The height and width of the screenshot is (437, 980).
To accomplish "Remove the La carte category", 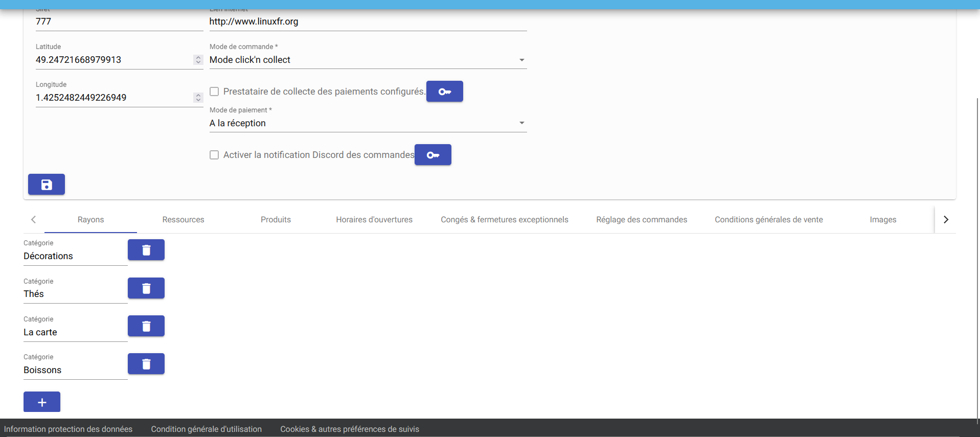I will [x=146, y=326].
